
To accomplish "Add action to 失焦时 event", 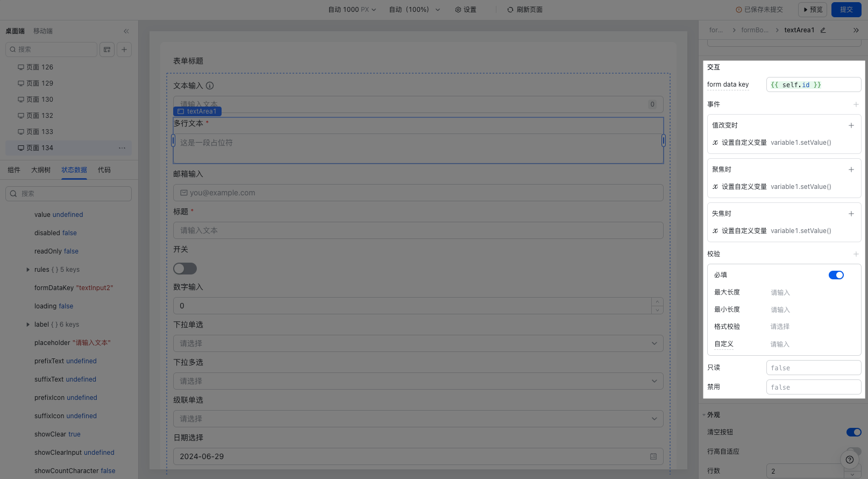I will pos(851,214).
